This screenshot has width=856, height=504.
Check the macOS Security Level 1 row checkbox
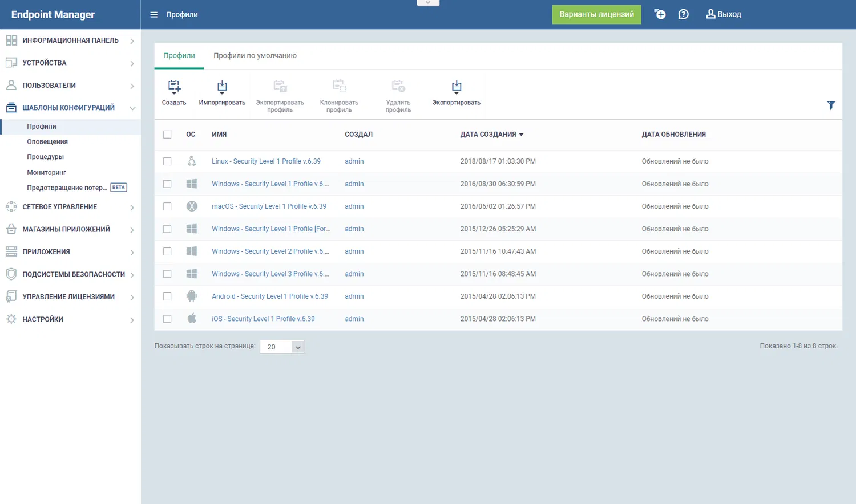tap(167, 206)
